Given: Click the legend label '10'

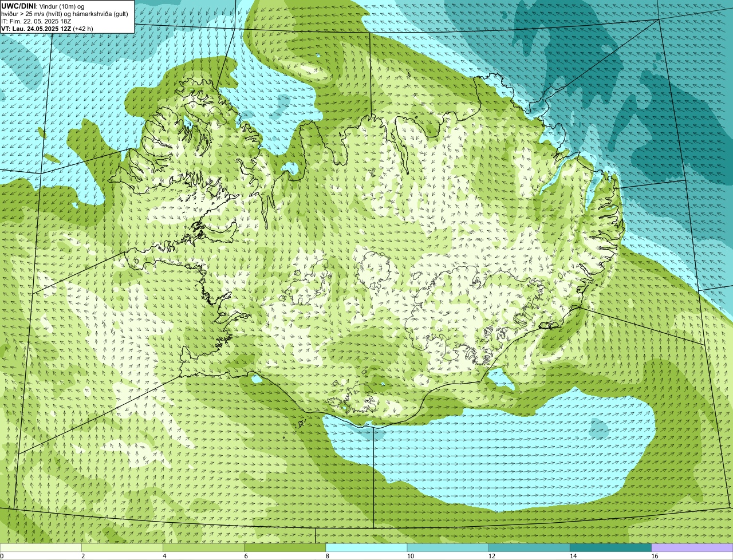Looking at the screenshot, I should point(410,556).
